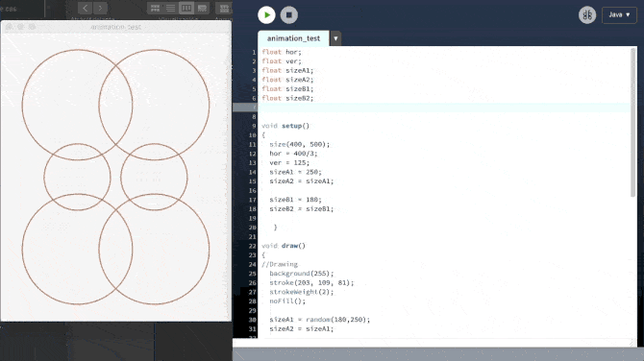This screenshot has height=361, width=644.
Task: Toggle the debugger butterfly icon
Action: (587, 15)
